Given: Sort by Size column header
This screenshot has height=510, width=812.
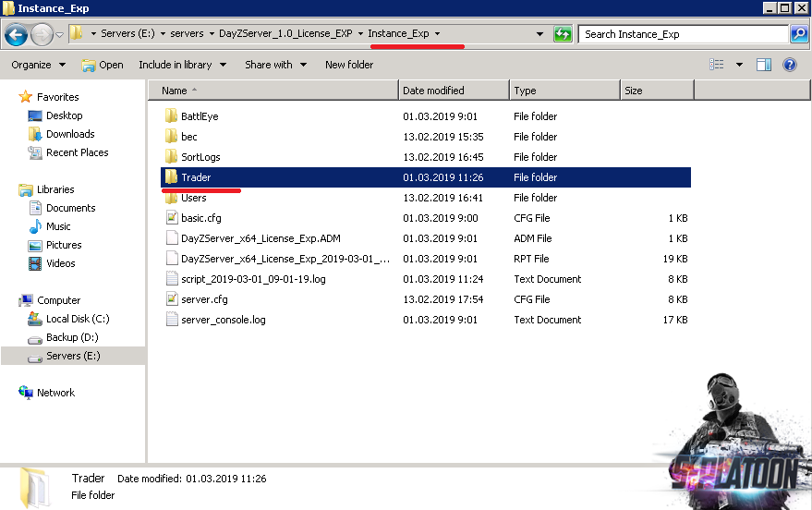Looking at the screenshot, I should (657, 91).
